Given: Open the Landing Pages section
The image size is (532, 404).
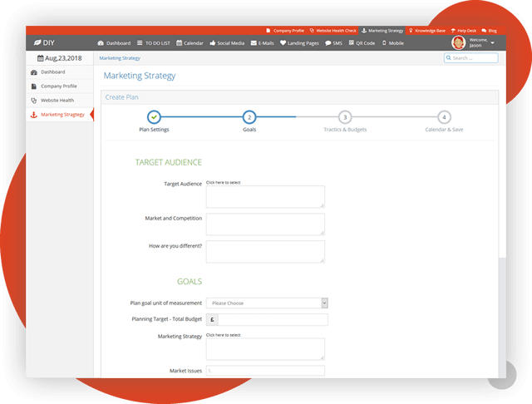Looking at the screenshot, I should [x=299, y=42].
